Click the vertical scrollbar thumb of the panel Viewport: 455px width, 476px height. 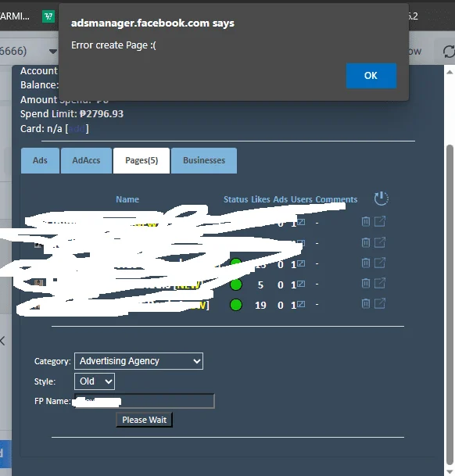pos(450,303)
